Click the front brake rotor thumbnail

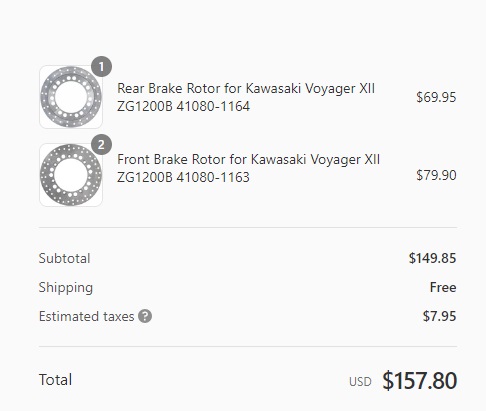71,175
